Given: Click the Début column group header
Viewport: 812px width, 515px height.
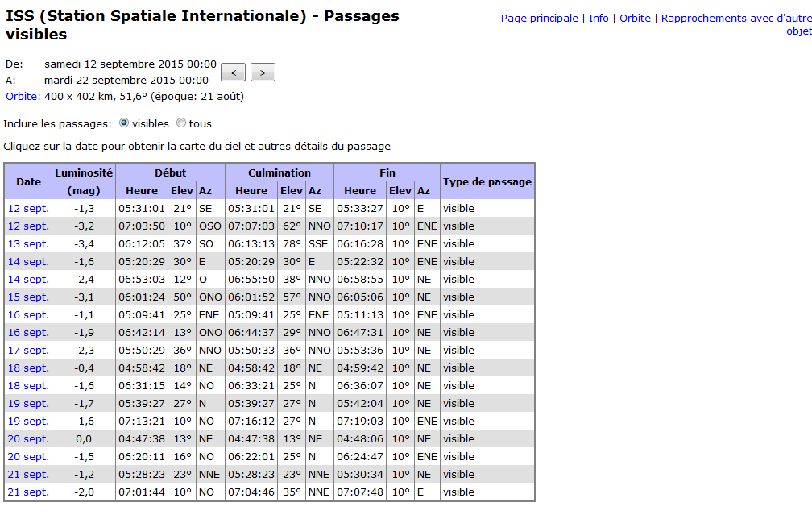Looking at the screenshot, I should [x=171, y=172].
